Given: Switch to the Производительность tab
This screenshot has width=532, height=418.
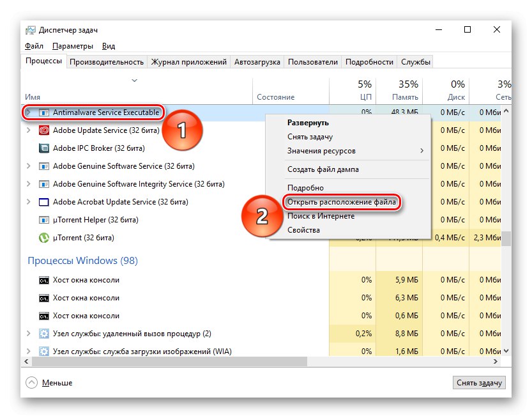Looking at the screenshot, I should 107,62.
